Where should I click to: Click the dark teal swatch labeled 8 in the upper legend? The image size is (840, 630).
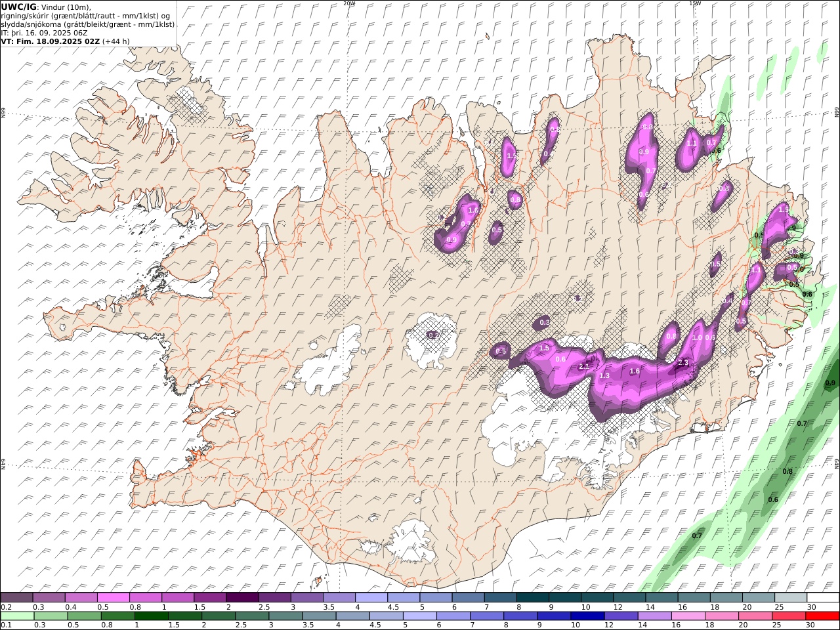pos(532,598)
